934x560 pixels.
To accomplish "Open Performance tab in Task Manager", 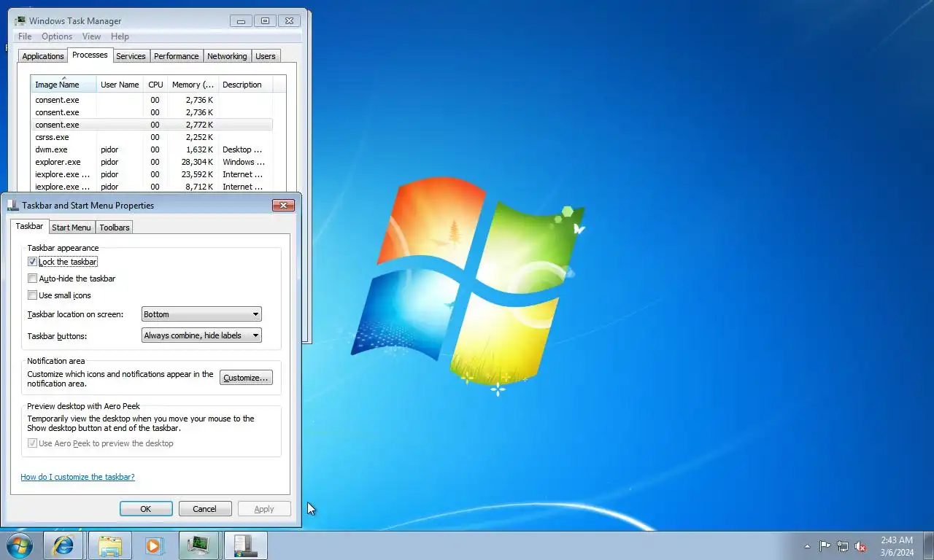I will point(176,56).
